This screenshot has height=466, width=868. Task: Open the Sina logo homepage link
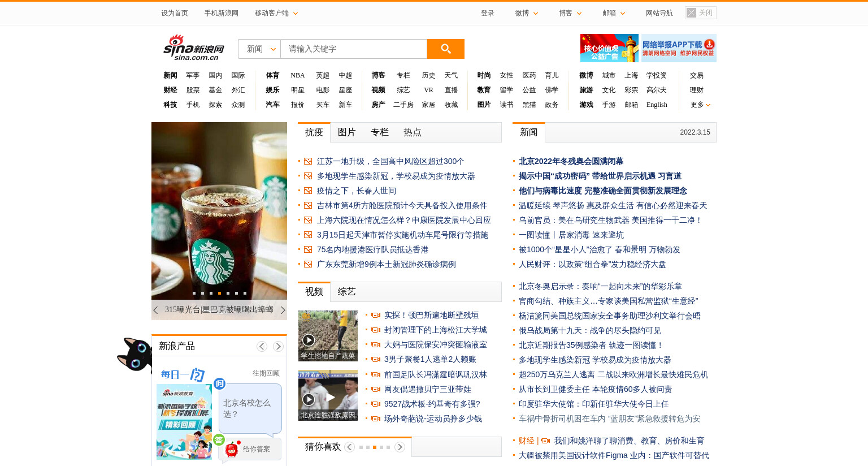click(194, 48)
